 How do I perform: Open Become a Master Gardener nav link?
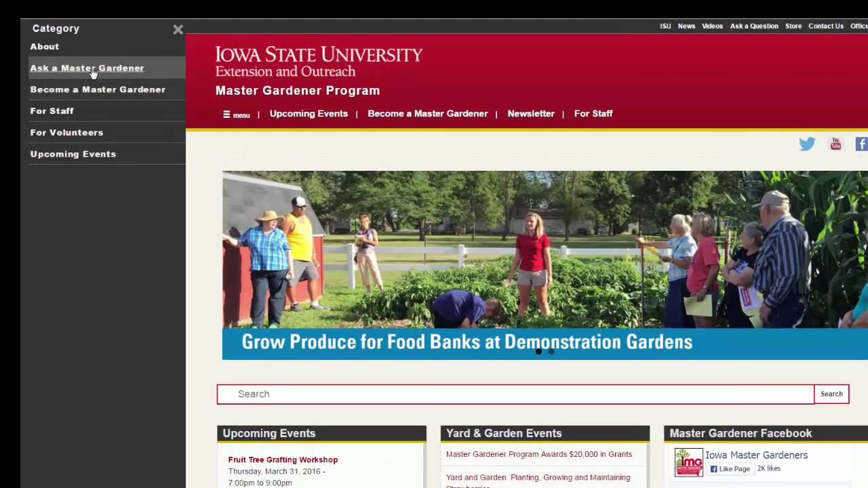(428, 114)
